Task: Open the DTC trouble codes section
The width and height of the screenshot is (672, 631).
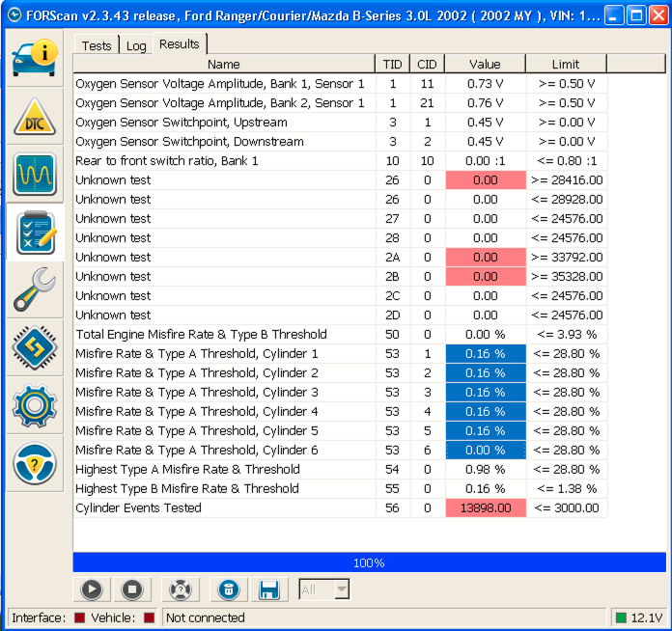Action: pos(35,117)
